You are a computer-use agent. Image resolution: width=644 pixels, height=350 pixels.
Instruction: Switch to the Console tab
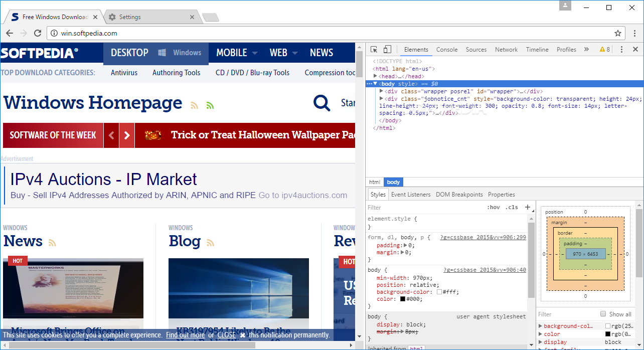point(447,50)
